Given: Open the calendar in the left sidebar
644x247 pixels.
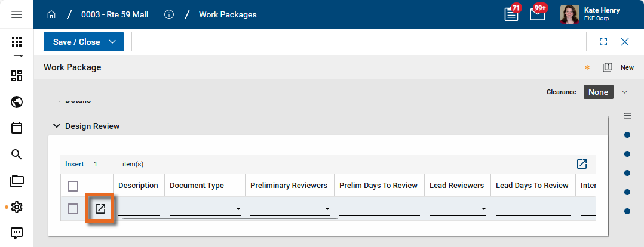Looking at the screenshot, I should (17, 128).
